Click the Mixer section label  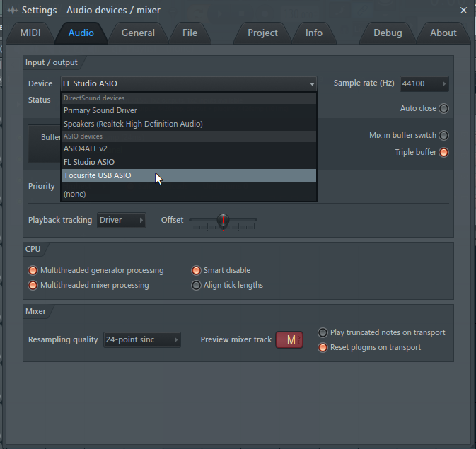35,311
